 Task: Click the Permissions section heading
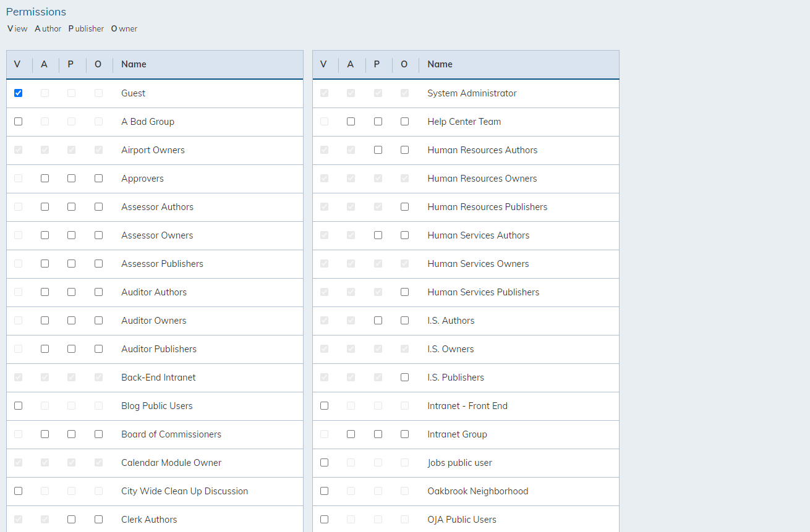pos(36,12)
